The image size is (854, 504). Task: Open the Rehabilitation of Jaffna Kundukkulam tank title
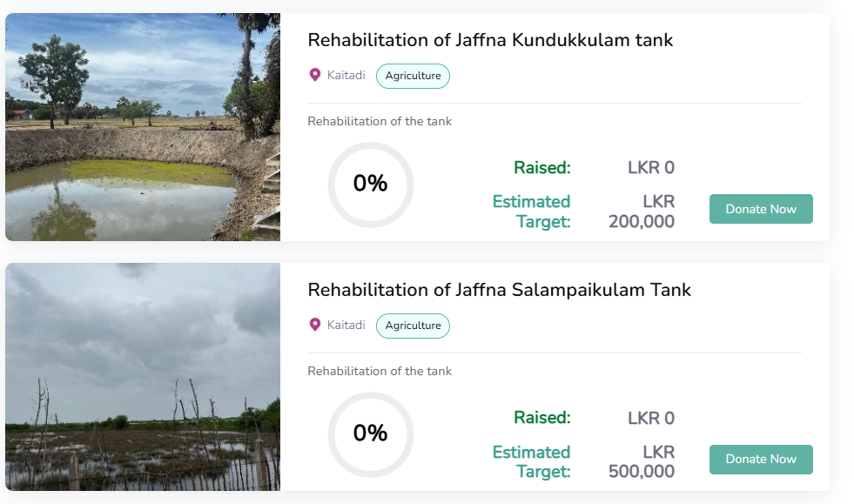coord(490,40)
